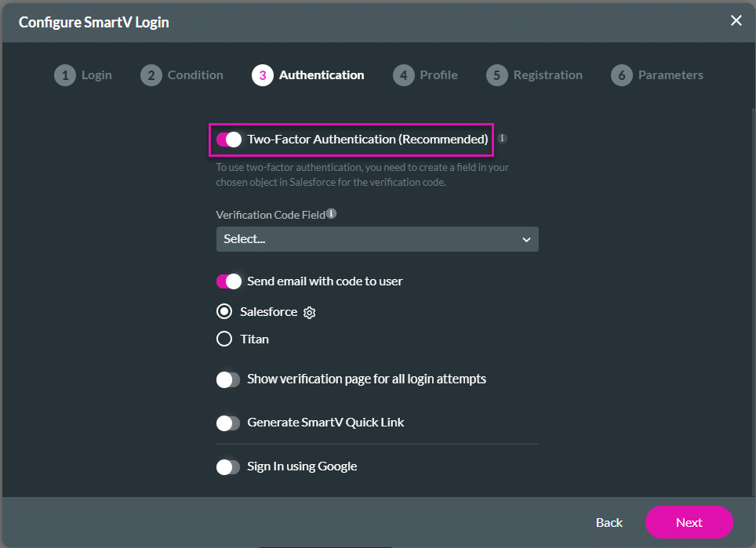Select the Titan radio option

(x=223, y=339)
